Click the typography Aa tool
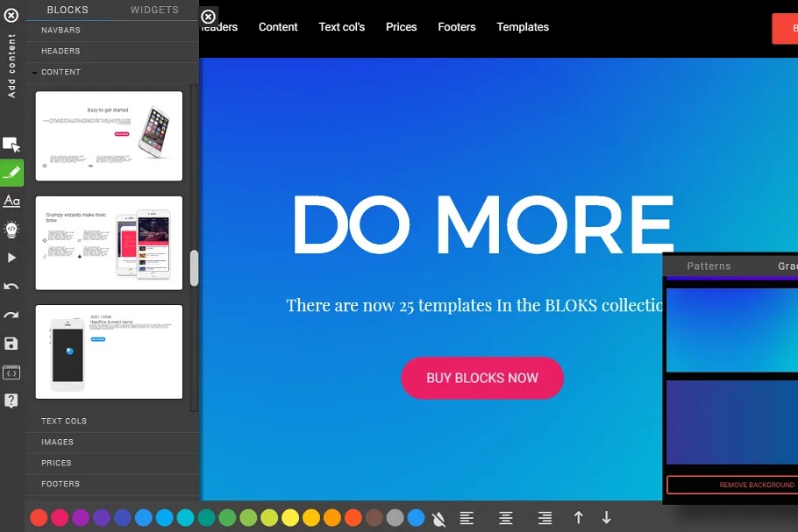Viewport: 798px width, 532px height. click(x=11, y=202)
